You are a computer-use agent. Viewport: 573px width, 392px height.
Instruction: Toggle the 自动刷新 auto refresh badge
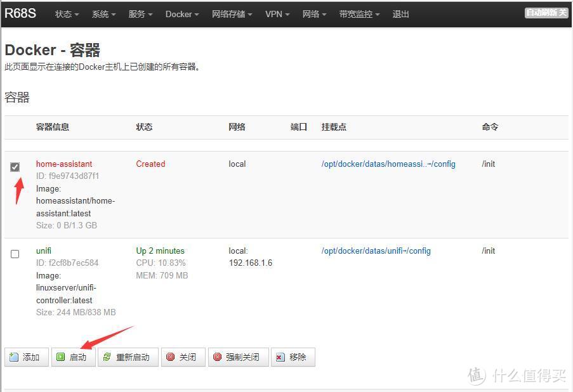[x=546, y=13]
